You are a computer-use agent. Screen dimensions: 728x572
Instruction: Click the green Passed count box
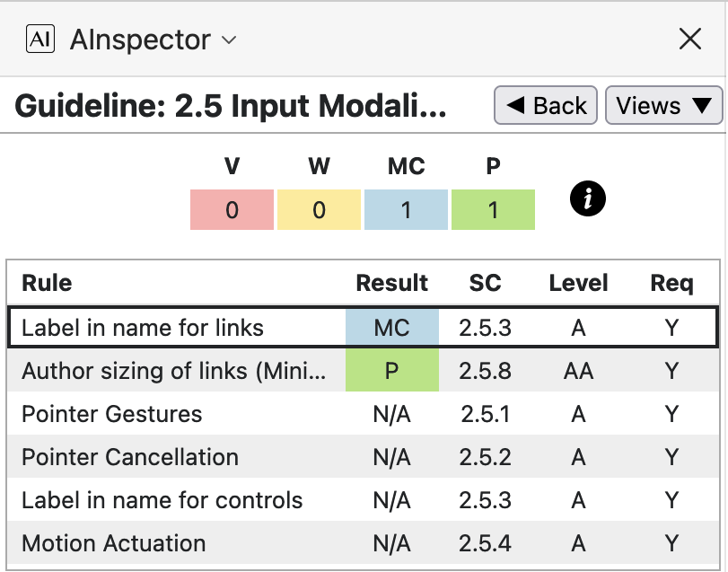click(493, 210)
